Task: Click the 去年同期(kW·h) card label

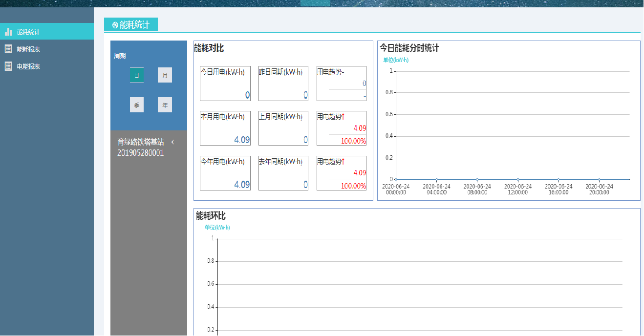Action: (280, 162)
